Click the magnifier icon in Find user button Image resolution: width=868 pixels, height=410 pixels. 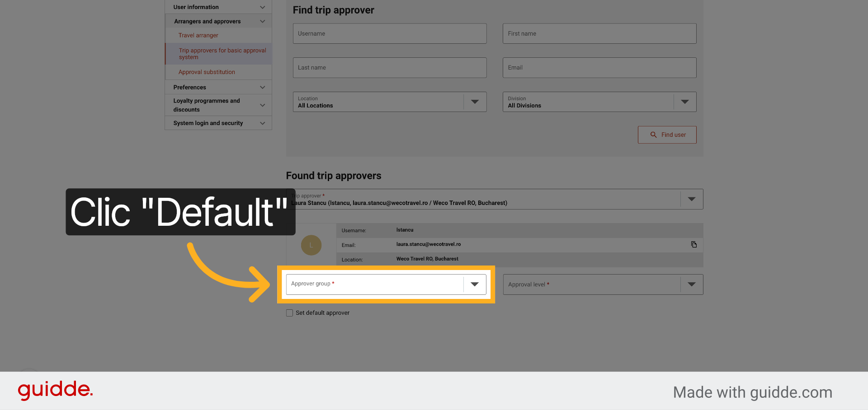pos(653,135)
